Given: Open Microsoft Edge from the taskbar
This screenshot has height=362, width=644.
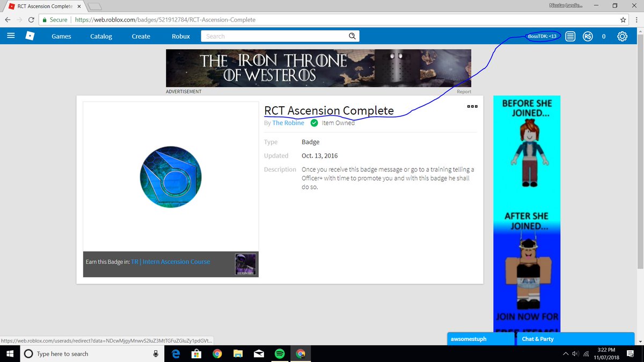Looking at the screenshot, I should click(x=175, y=353).
